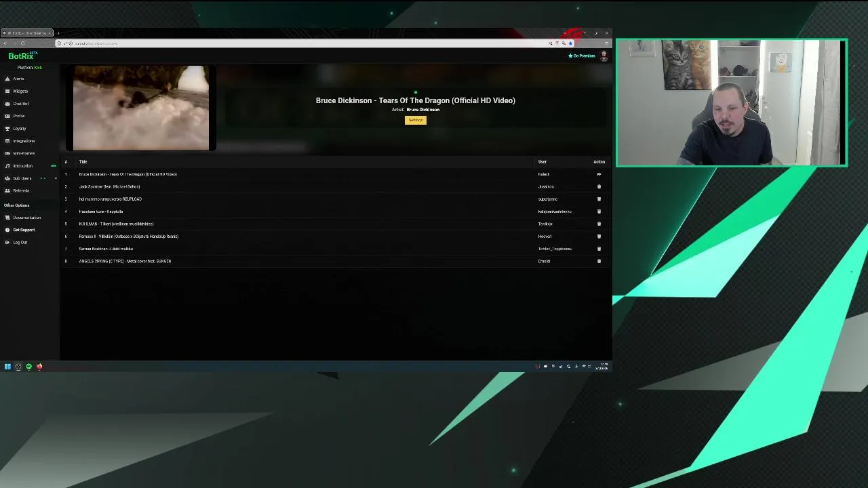Click the BotRix logo

click(22, 56)
